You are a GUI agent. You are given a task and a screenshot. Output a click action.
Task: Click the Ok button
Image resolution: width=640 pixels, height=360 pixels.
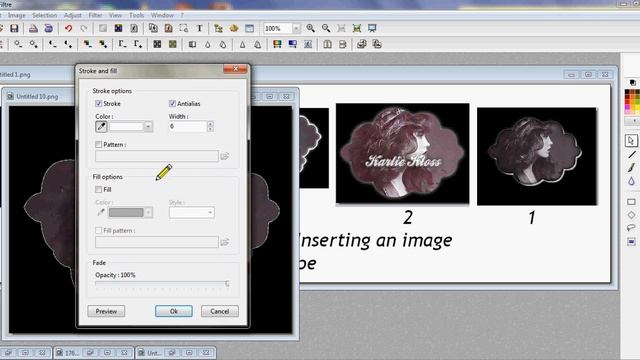click(x=173, y=311)
